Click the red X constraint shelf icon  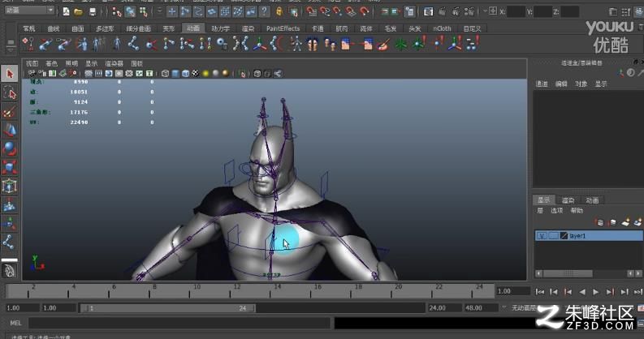(x=151, y=44)
